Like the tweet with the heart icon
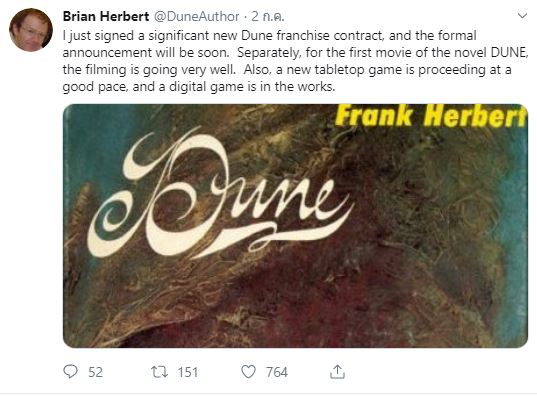The image size is (537, 396). click(248, 372)
